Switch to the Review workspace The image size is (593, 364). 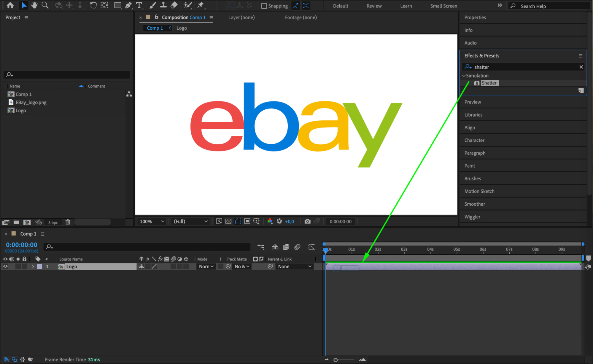click(374, 6)
